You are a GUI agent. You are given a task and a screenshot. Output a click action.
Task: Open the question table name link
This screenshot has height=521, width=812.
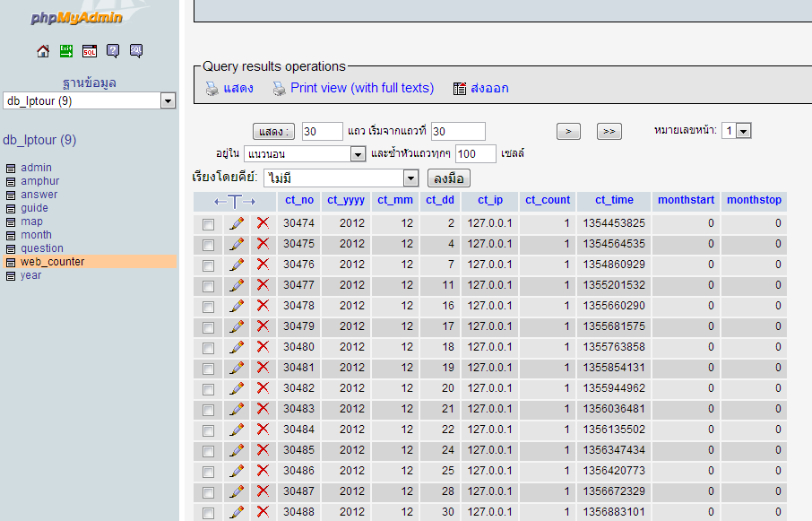pyautogui.click(x=42, y=248)
